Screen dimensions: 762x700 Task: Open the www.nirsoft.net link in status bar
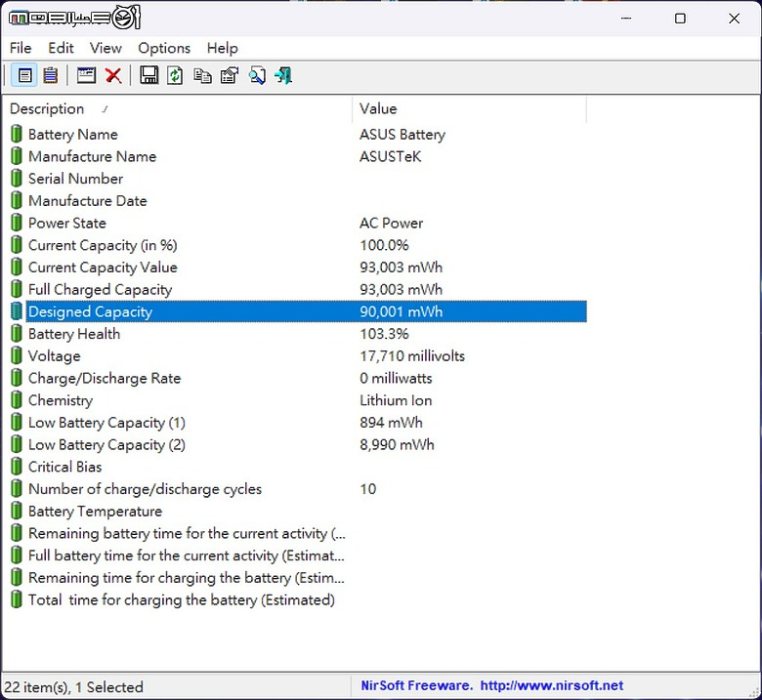552,685
